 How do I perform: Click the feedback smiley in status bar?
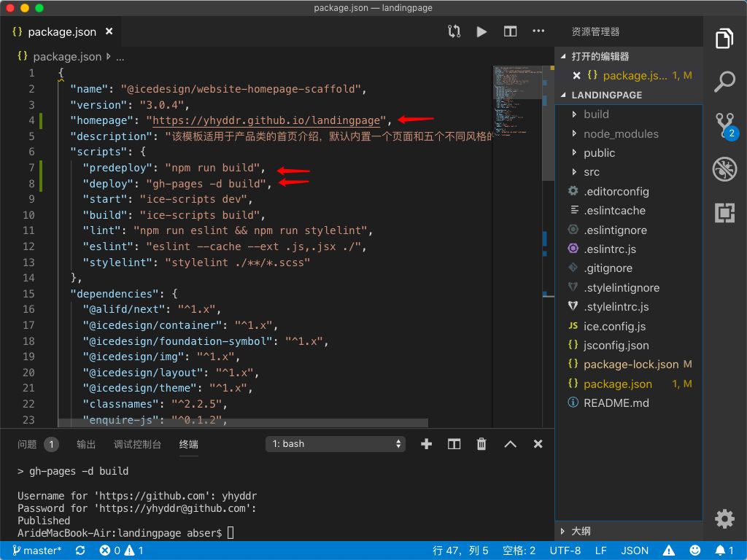(695, 551)
